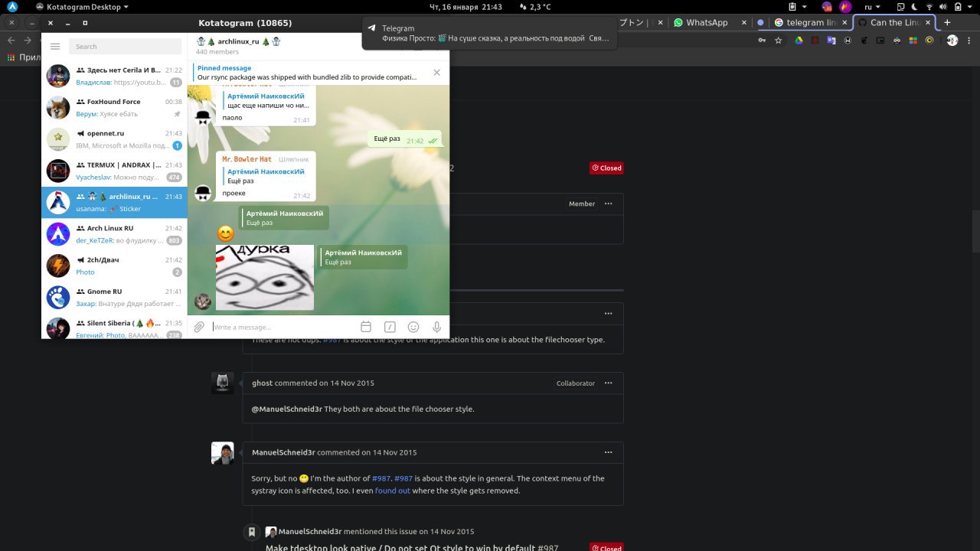Open the opennet.ru channel
The height and width of the screenshot is (551, 980).
114,139
